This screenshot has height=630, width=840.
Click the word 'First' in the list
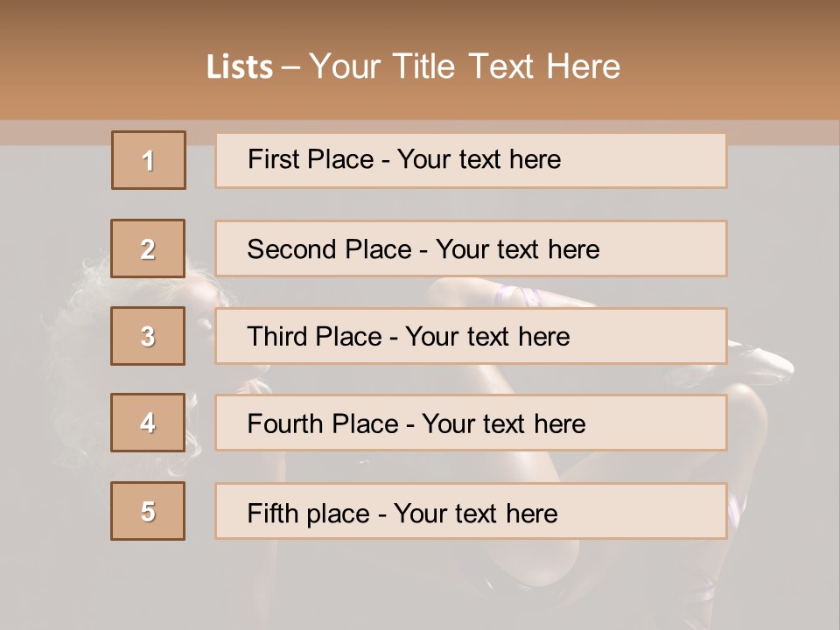click(x=271, y=159)
